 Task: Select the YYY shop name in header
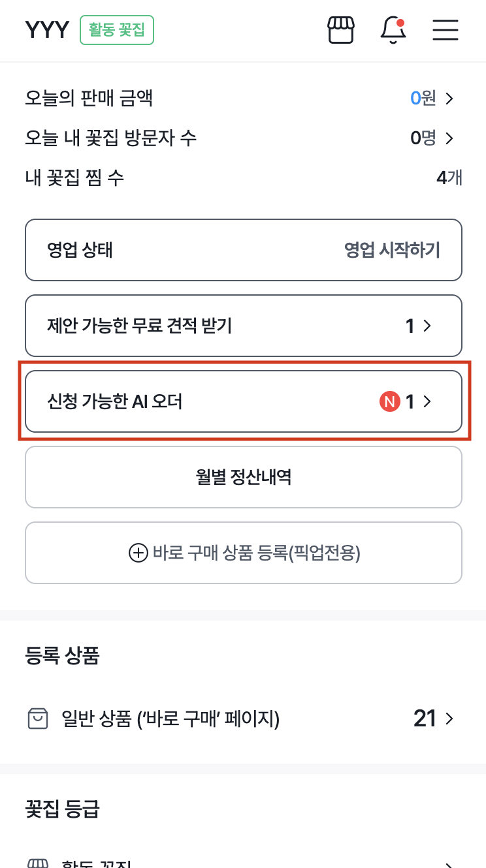point(46,29)
